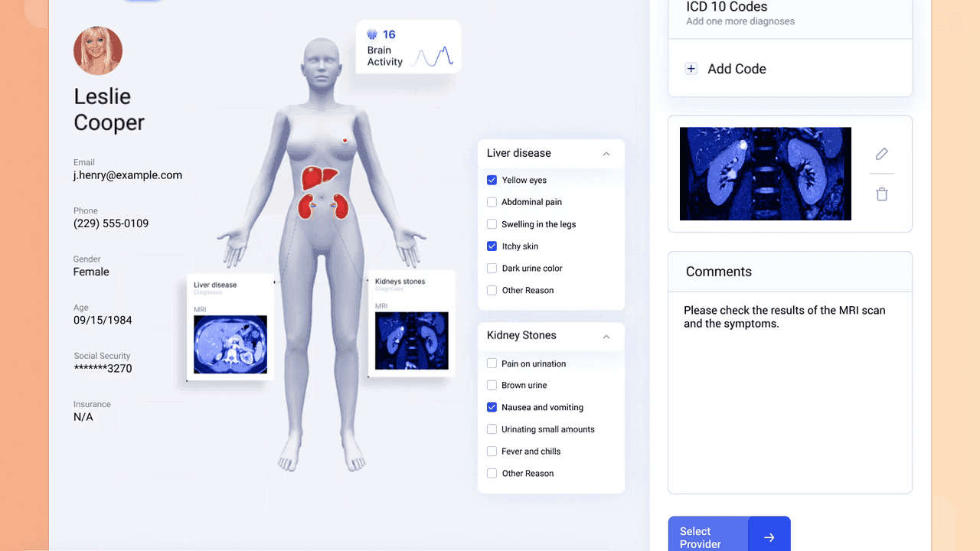Image resolution: width=980 pixels, height=551 pixels.
Task: Click Leslie Cooper's profile photo
Action: pyautogui.click(x=98, y=51)
